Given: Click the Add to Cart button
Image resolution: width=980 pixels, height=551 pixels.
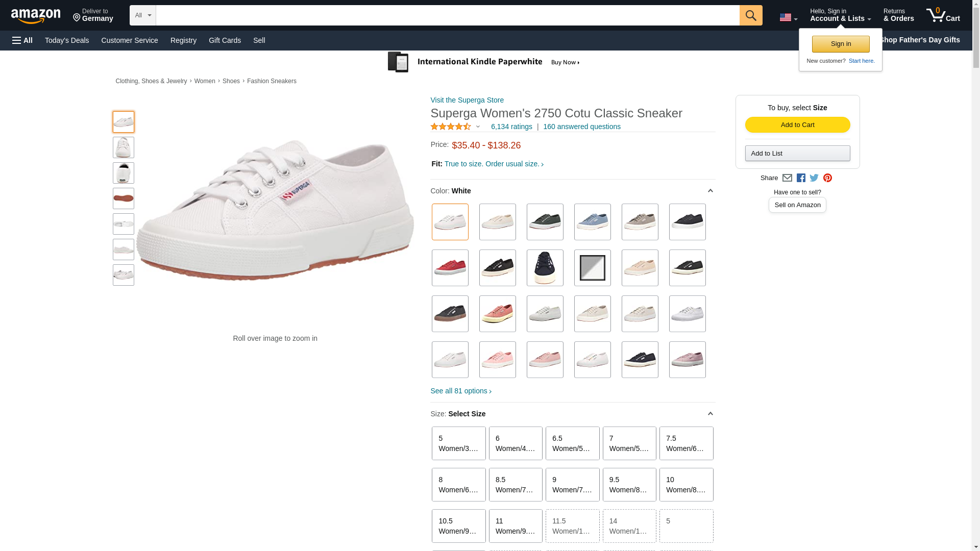Looking at the screenshot, I should (x=797, y=125).
